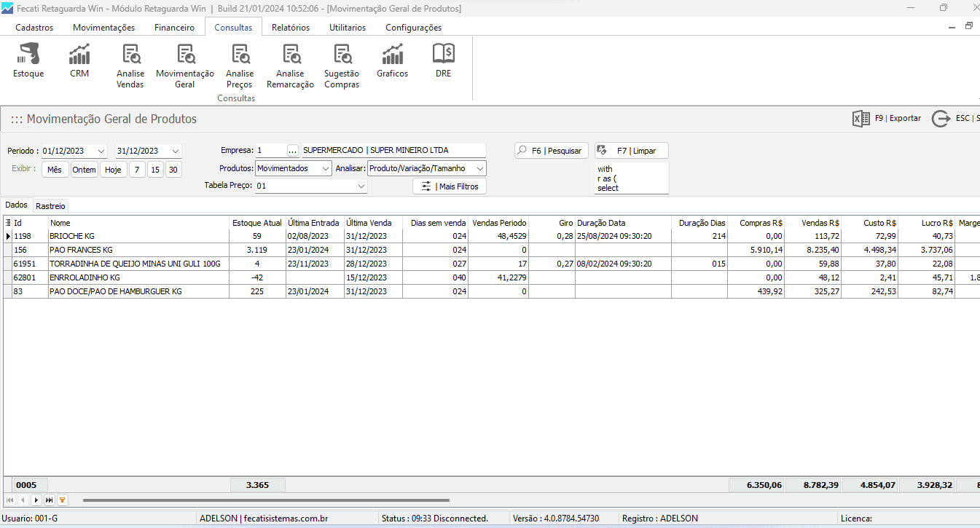Viewport: 980px width, 528px height.
Task: Expand the start date Periodo dropdown
Action: (x=100, y=151)
